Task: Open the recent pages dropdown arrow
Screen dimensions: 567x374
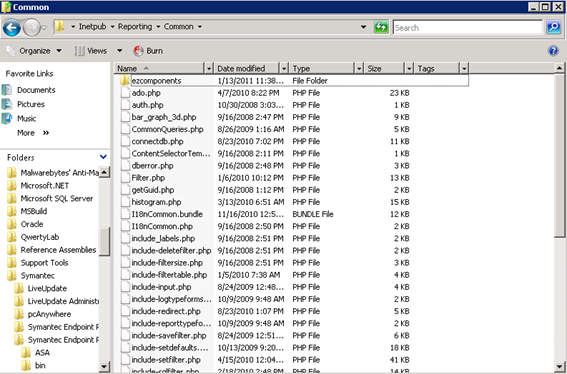Action: [44, 27]
